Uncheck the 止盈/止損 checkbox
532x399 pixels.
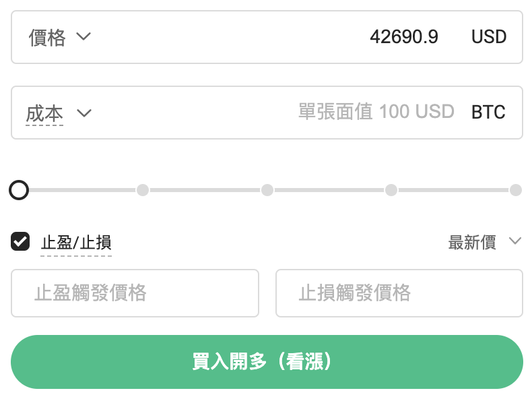(20, 241)
